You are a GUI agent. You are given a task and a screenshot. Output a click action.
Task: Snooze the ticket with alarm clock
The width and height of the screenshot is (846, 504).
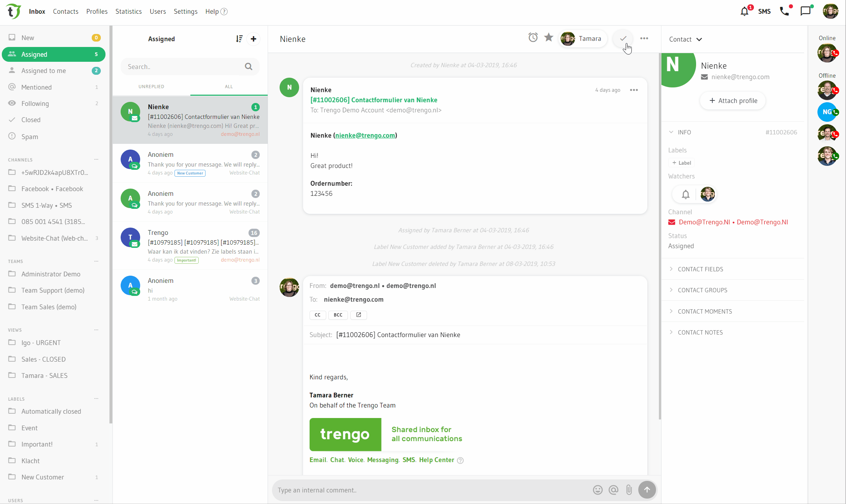(x=533, y=38)
